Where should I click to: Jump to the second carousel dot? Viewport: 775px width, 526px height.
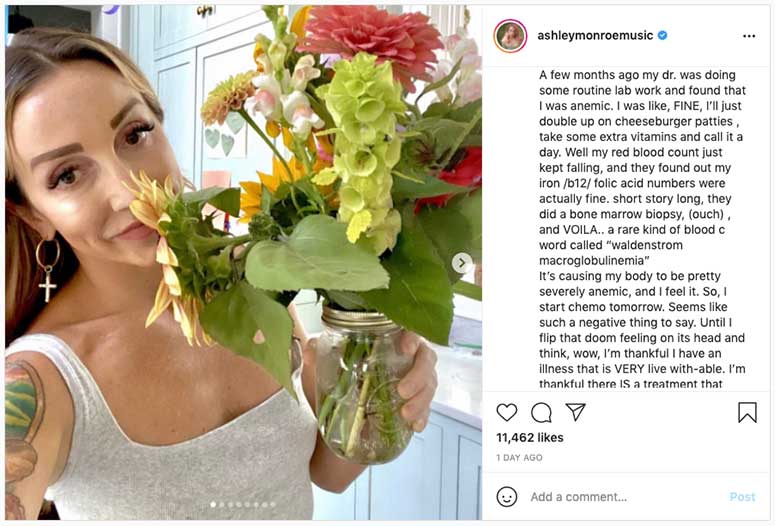(220, 505)
